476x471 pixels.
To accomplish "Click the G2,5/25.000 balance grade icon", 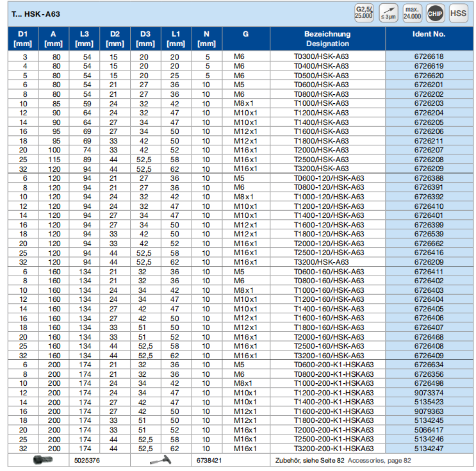I will tap(364, 13).
